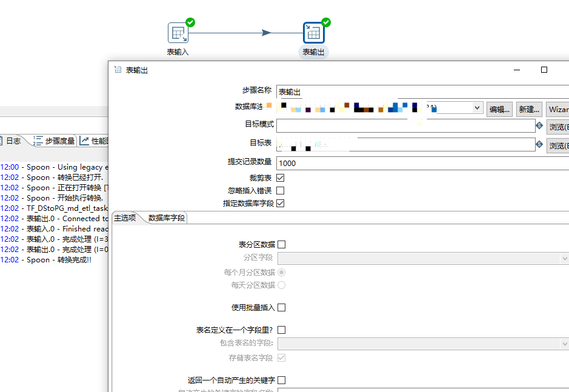Click the Wizard button
569x392 pixels.
557,109
